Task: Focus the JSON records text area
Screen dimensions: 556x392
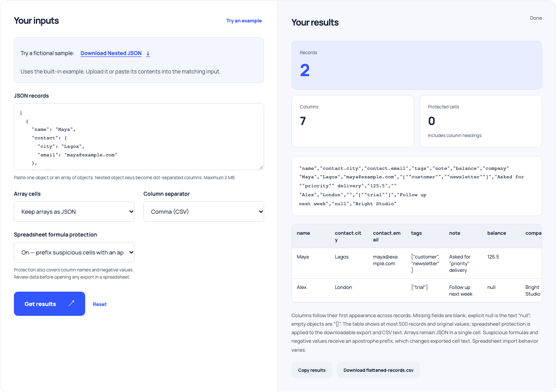Action: tap(139, 137)
